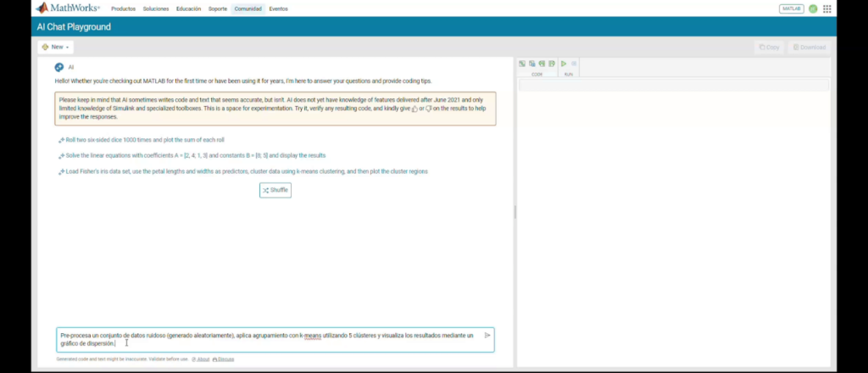Shuffle the suggested prompts
Viewport: 868px width, 373px height.
pyautogui.click(x=275, y=191)
